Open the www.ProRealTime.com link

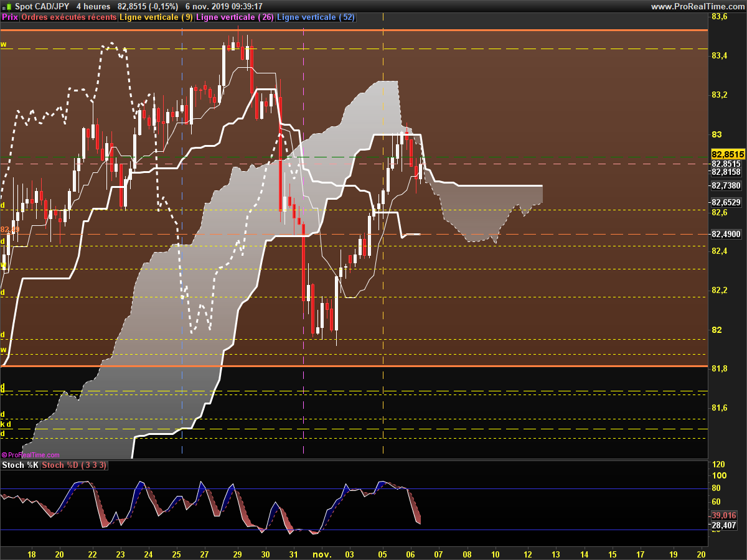697,6
